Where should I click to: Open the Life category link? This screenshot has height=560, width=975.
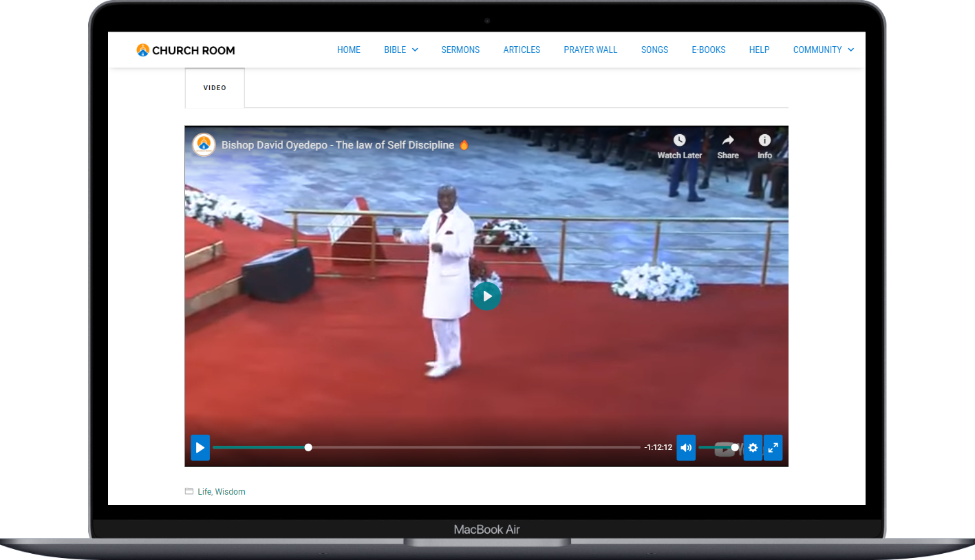point(204,492)
